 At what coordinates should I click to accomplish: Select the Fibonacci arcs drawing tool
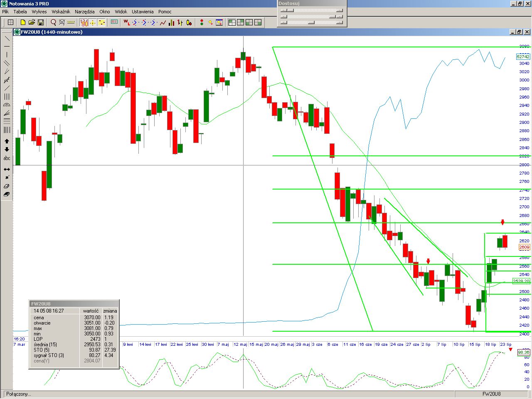click(7, 105)
